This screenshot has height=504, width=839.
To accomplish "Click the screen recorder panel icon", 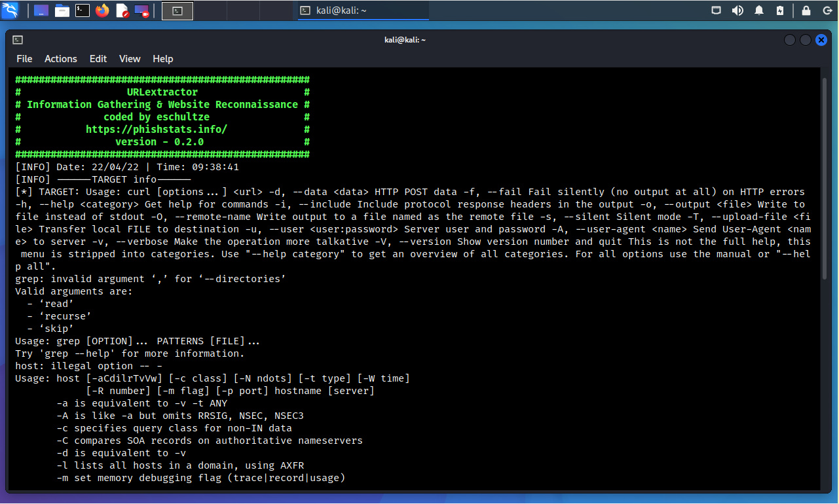I will click(141, 10).
